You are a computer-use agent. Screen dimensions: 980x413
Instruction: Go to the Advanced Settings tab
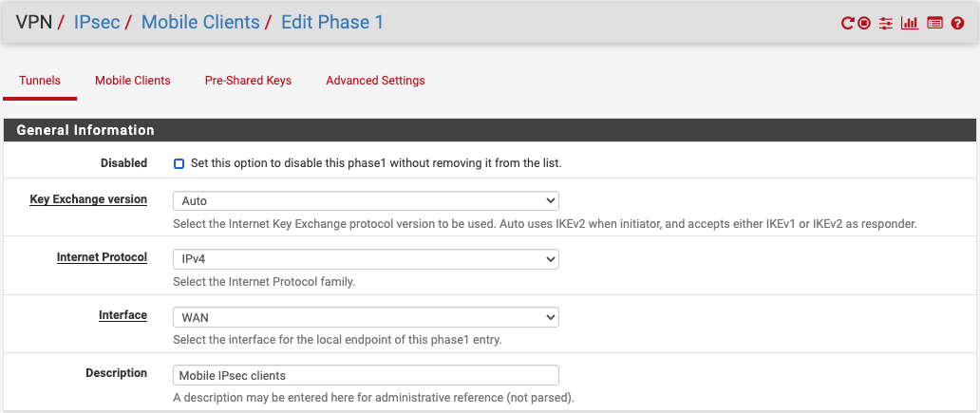point(375,81)
